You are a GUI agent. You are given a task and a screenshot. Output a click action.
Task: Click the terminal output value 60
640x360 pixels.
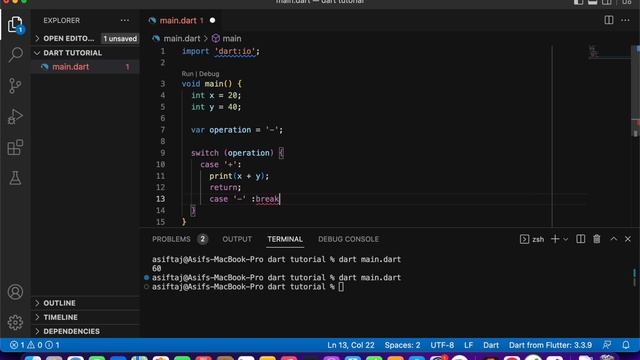[156, 269]
